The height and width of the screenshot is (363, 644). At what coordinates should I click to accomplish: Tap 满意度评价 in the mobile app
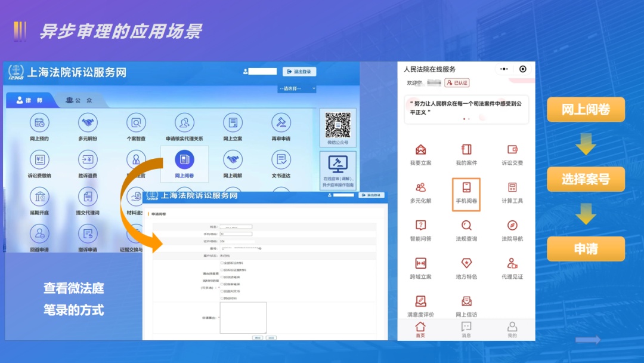420,306
